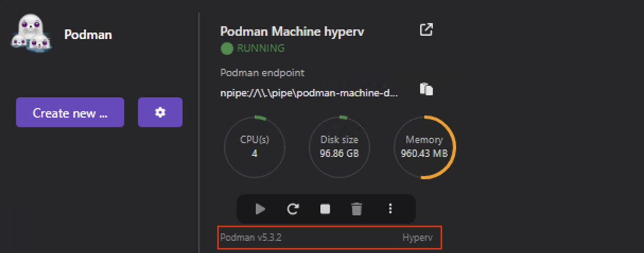Click the Hyperv provider label
Viewport: 644px width, 253px height.
coord(417,238)
